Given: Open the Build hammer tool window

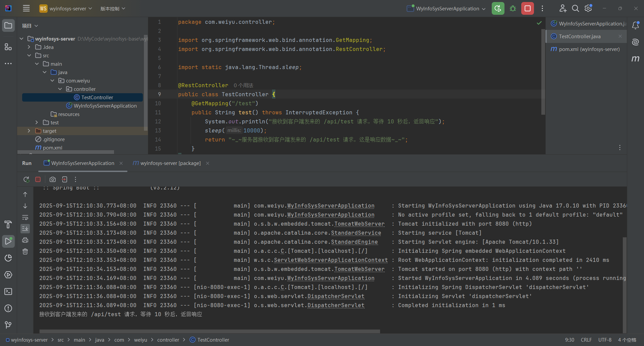Looking at the screenshot, I should click(x=8, y=224).
